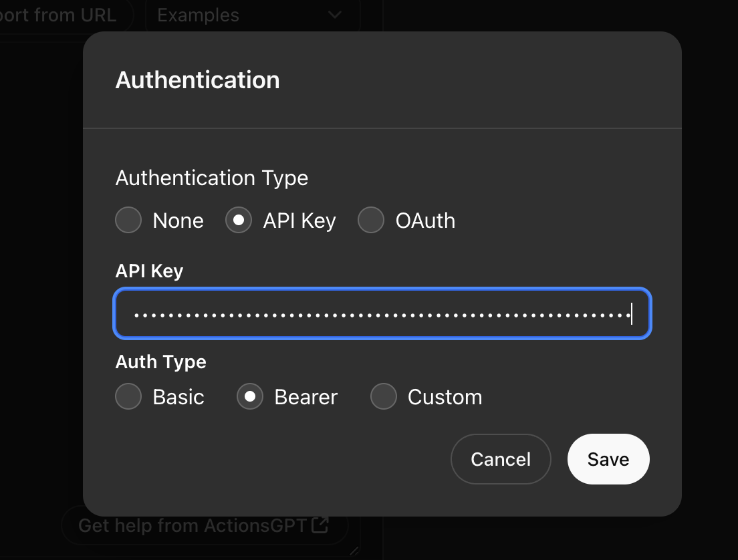Viewport: 738px width, 560px height.
Task: Click the Authentication dialog heading
Action: click(x=198, y=80)
